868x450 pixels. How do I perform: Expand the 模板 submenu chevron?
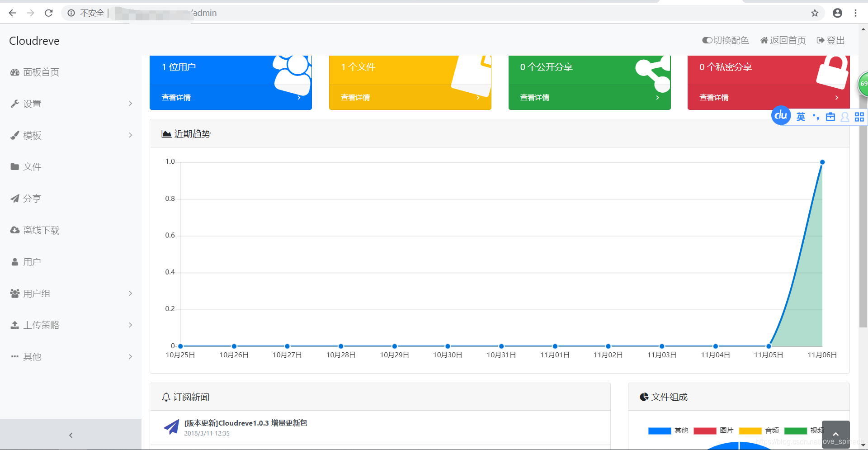[130, 135]
